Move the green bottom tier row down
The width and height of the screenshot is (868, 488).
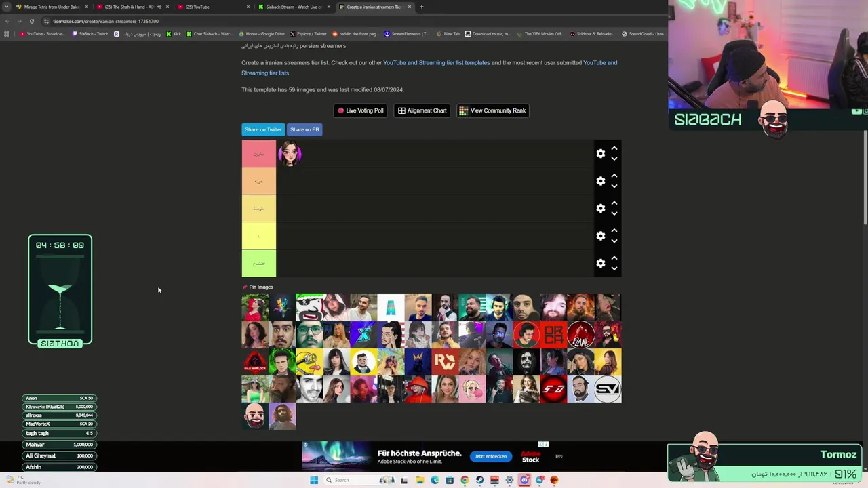click(614, 269)
